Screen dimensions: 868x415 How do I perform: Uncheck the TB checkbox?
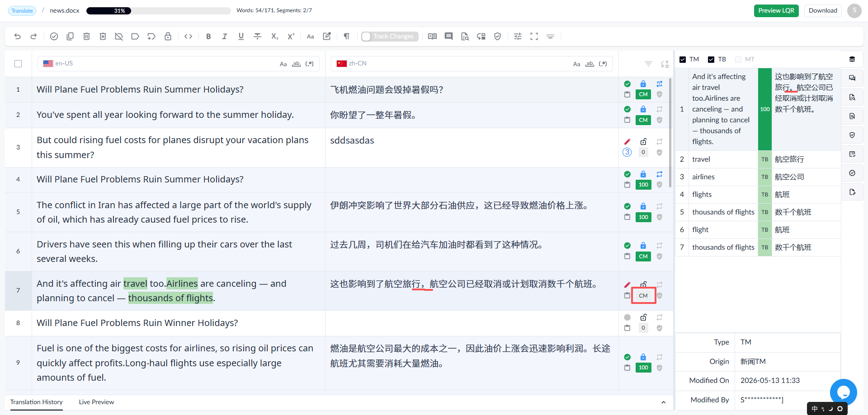(x=711, y=60)
